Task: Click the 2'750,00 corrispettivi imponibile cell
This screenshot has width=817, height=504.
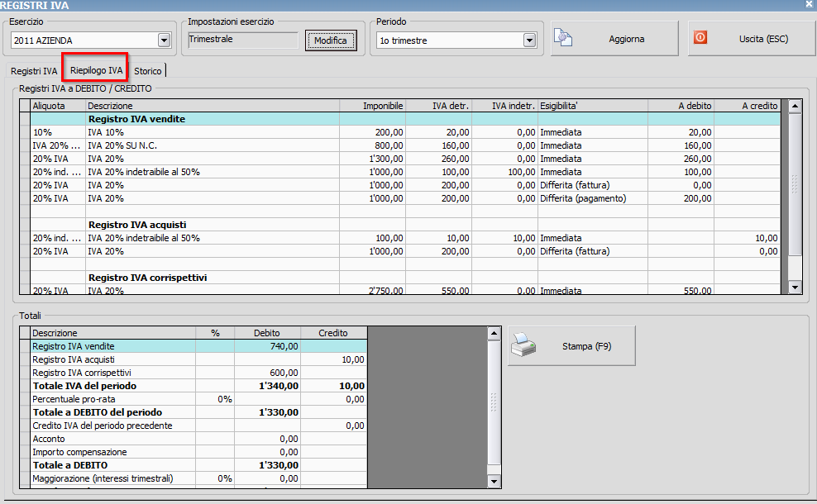Action: (x=373, y=290)
